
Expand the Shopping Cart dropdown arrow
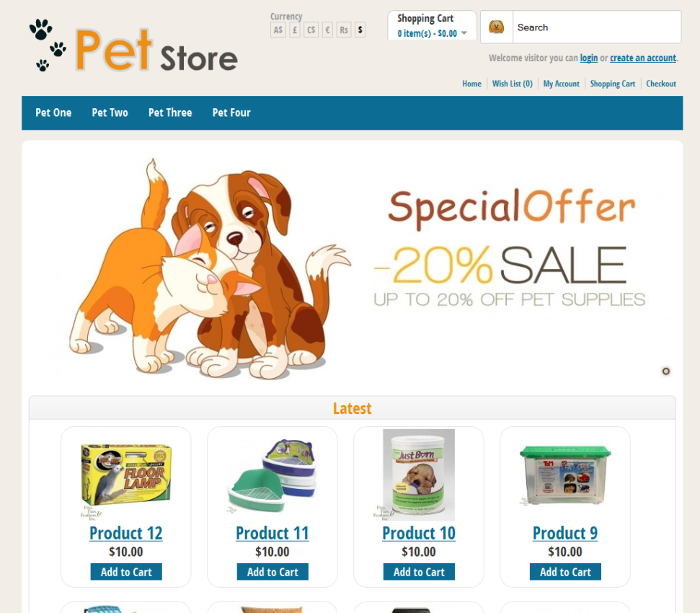[x=464, y=33]
